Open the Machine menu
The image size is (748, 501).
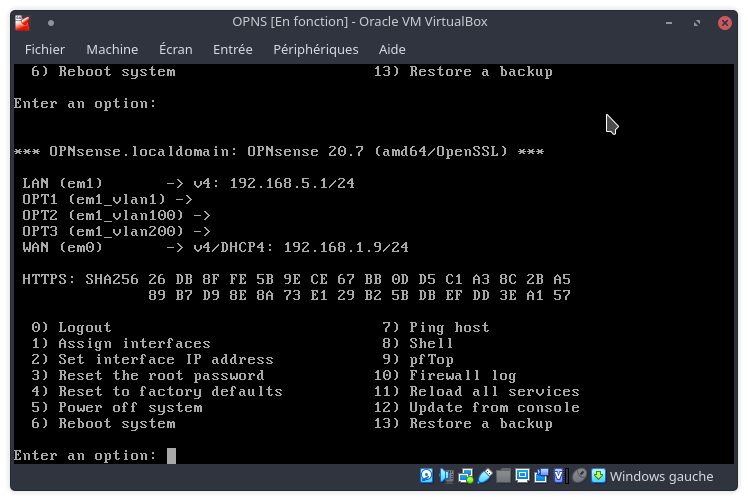(112, 50)
